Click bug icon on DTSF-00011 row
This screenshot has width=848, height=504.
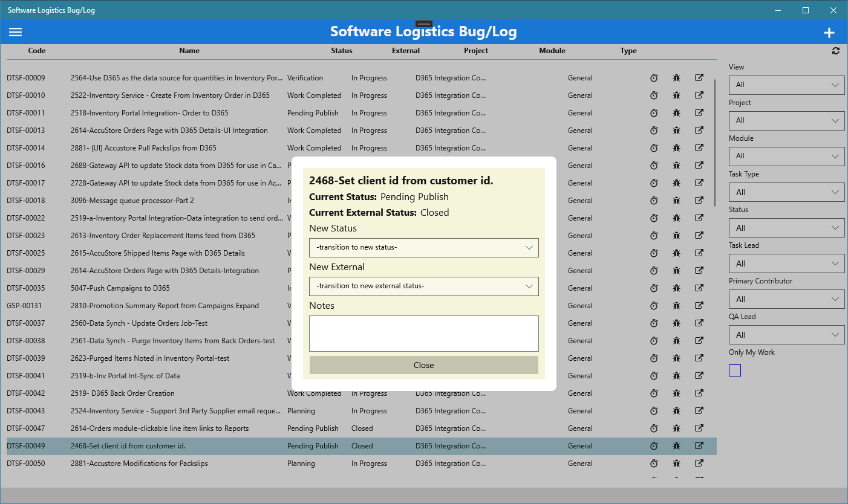[x=676, y=113]
